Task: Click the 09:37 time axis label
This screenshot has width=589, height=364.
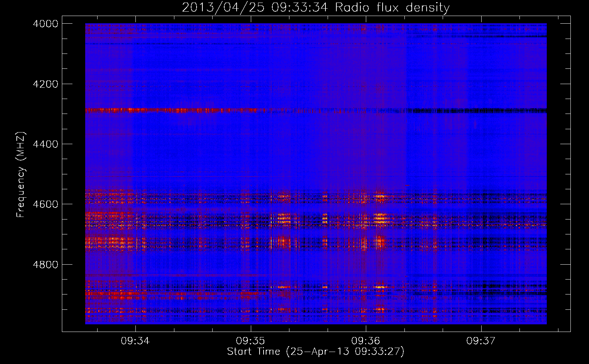Action: click(x=481, y=341)
